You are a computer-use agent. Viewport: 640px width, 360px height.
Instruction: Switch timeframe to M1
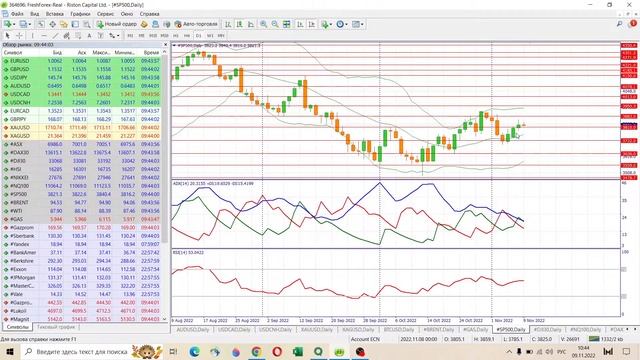tap(130, 36)
